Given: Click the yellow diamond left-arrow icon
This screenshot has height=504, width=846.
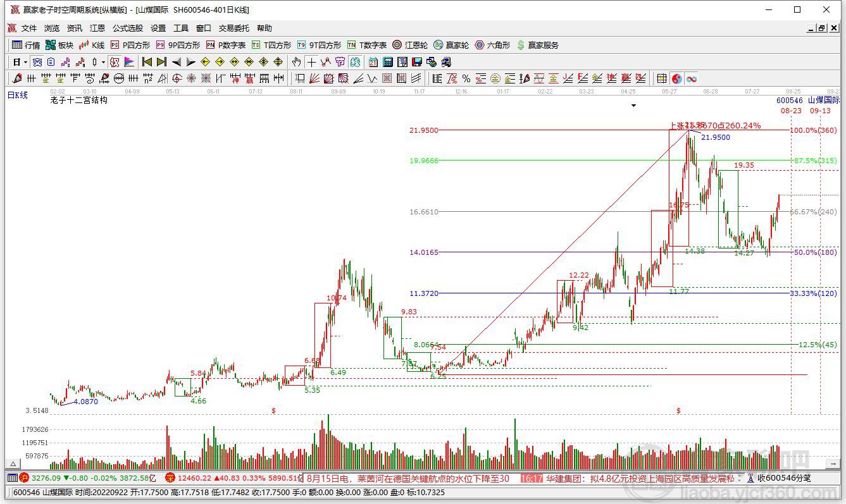Looking at the screenshot, I should point(205,62).
